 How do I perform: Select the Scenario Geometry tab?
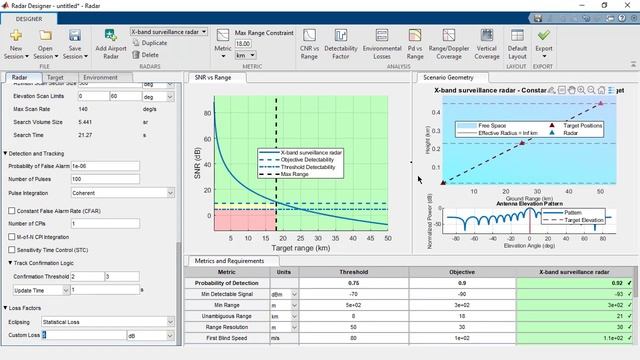448,77
